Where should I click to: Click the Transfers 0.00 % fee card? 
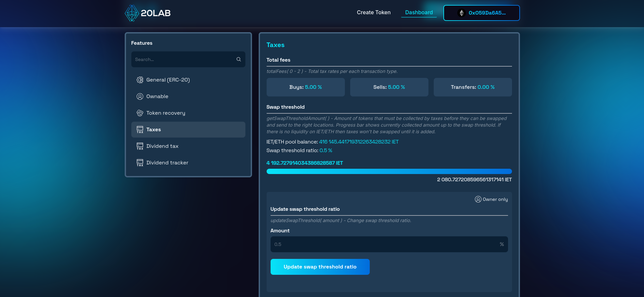click(x=473, y=87)
